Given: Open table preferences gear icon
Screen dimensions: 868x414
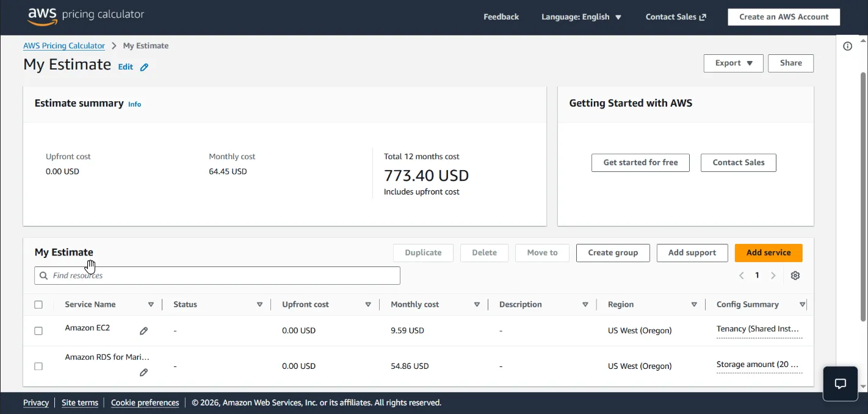Looking at the screenshot, I should (795, 276).
